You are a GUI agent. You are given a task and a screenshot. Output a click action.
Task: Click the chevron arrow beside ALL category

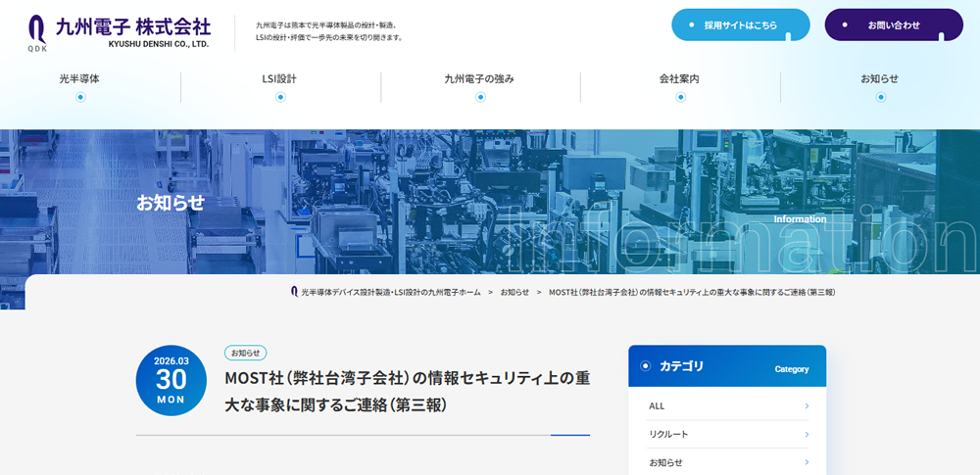807,405
